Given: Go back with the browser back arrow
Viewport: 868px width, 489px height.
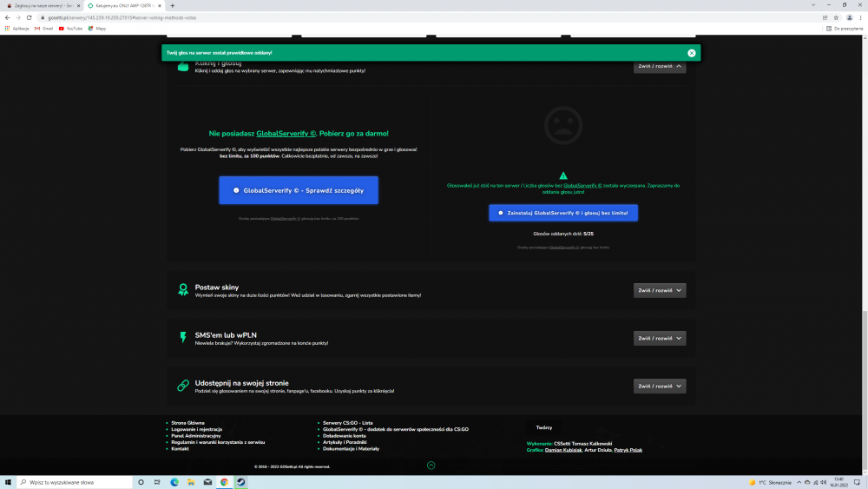Looking at the screenshot, I should [7, 17].
